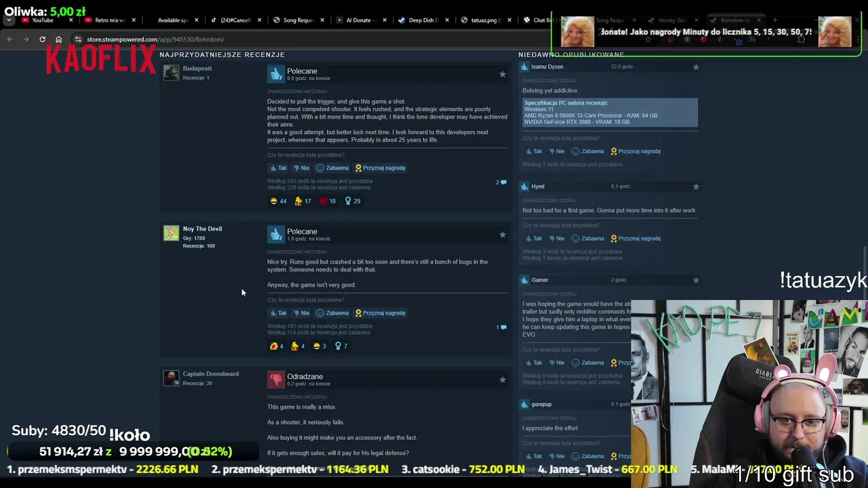This screenshot has width=868, height=488.
Task: Open Captain Doombeard's profile link
Action: tap(210, 374)
